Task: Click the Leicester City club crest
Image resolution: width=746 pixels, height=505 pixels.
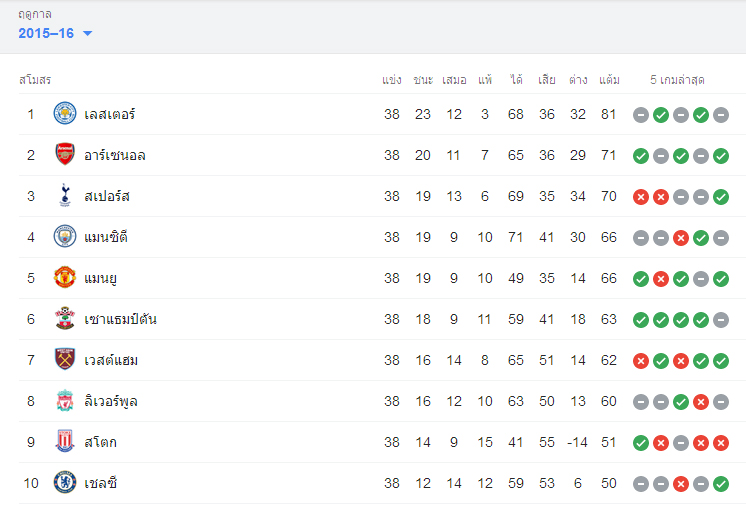Action: [x=65, y=114]
